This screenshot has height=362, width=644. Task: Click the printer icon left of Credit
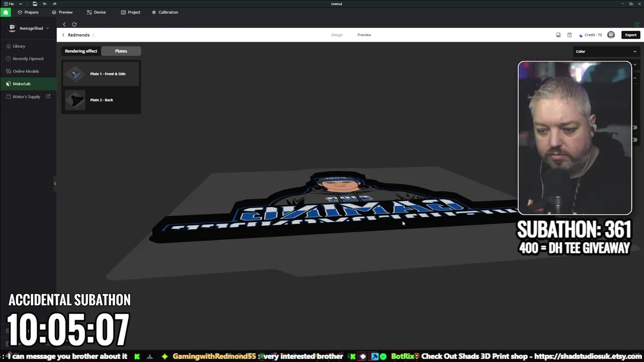click(558, 35)
